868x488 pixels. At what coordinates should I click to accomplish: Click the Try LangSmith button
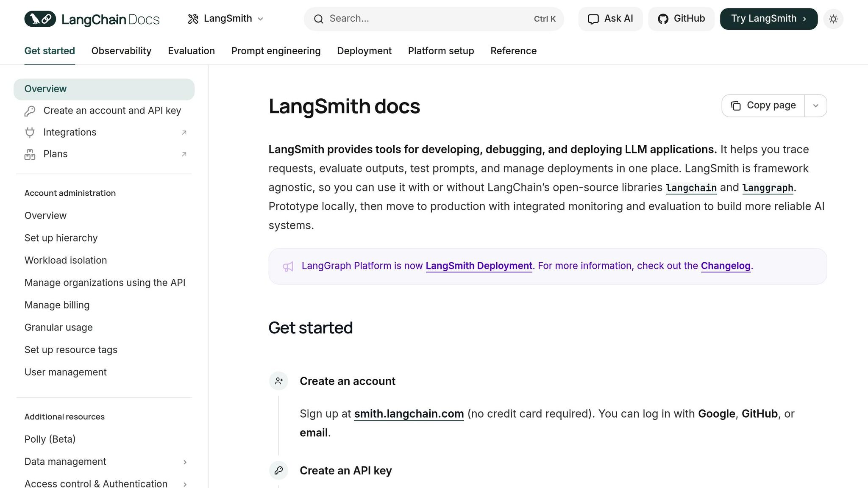[768, 19]
